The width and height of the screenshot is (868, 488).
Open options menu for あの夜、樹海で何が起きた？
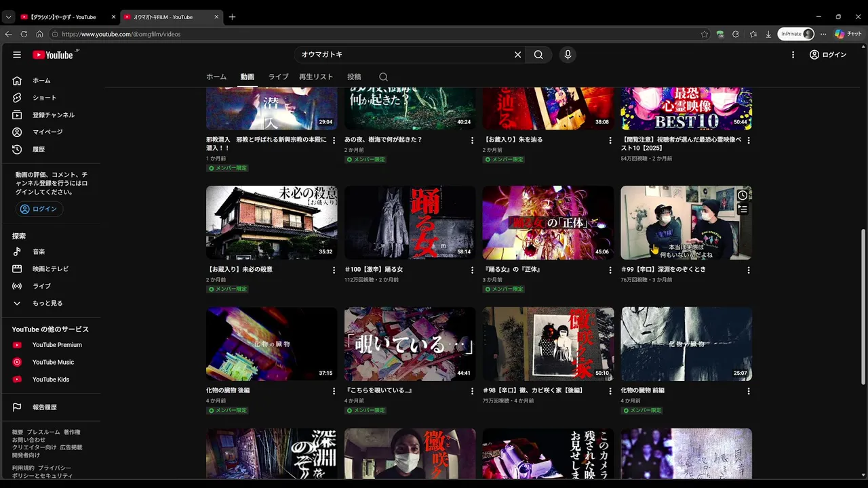[472, 140]
